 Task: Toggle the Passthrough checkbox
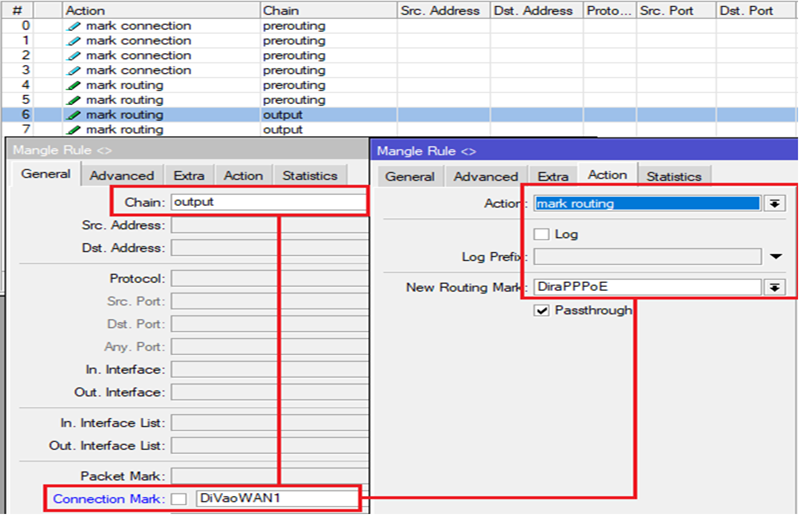[541, 311]
